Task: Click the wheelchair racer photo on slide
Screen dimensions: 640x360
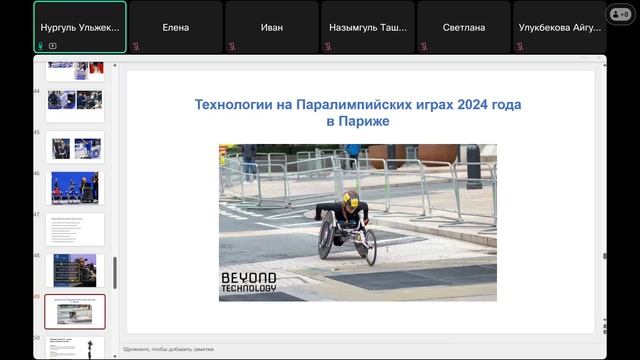Action: click(358, 222)
